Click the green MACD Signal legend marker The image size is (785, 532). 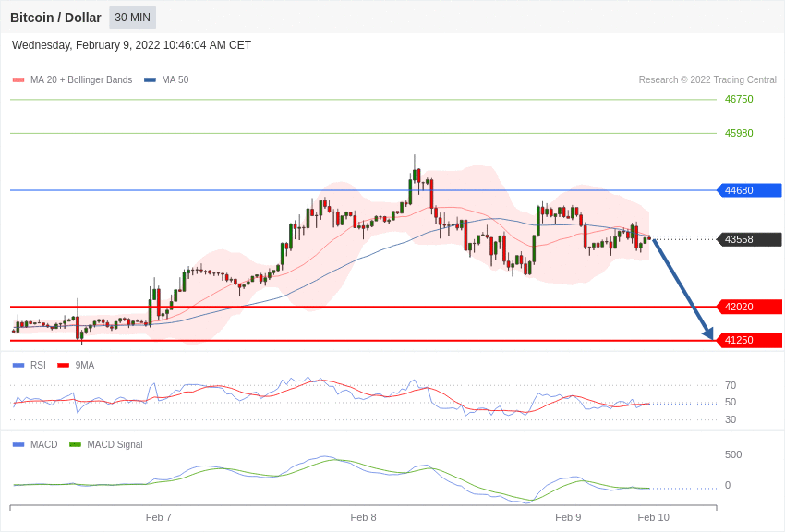75,445
